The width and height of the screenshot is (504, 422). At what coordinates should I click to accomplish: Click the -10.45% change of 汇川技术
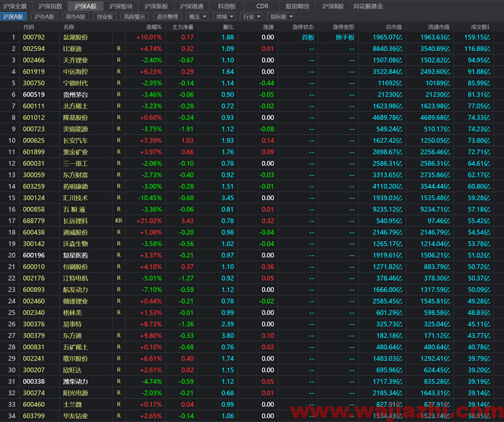[150, 198]
